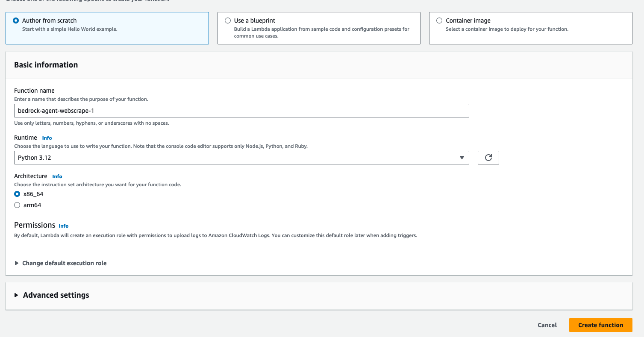
Task: Open the Runtime dropdown showing Python 3.12
Action: (241, 158)
